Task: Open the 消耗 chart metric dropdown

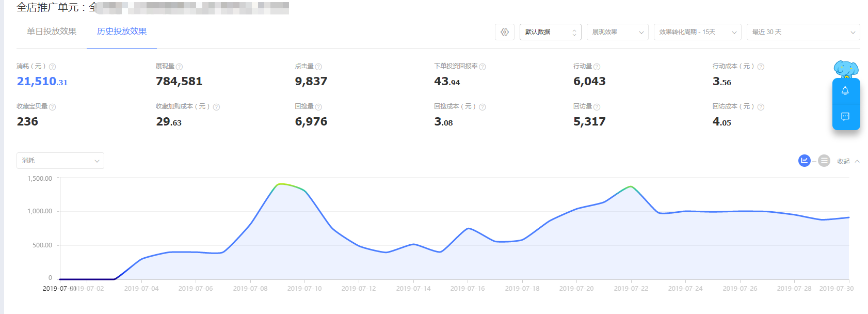Action: (x=60, y=161)
